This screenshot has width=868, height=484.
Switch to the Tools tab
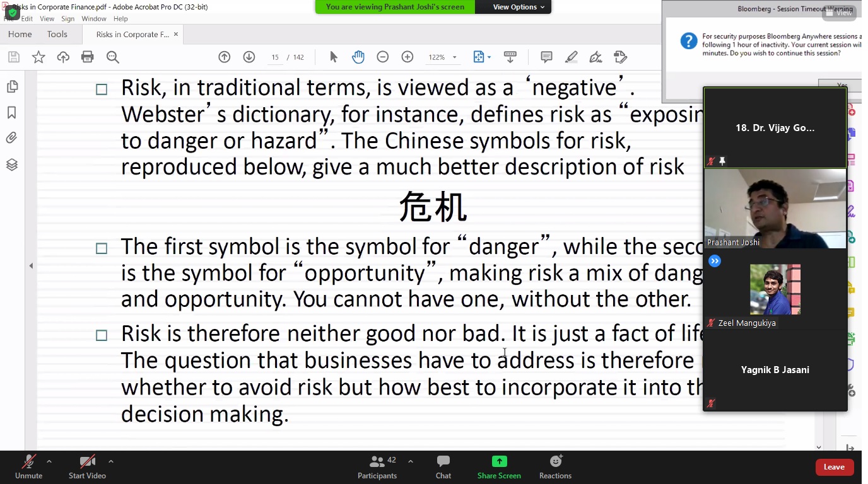pos(57,35)
